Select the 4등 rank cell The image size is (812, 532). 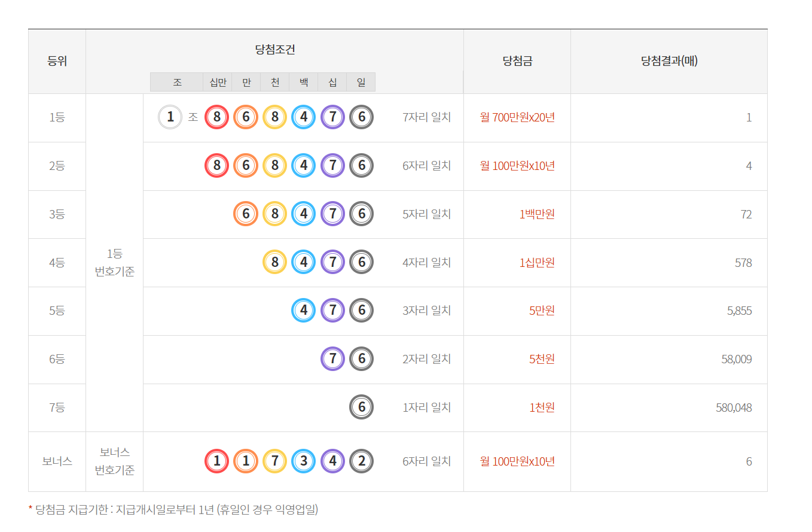coord(57,263)
